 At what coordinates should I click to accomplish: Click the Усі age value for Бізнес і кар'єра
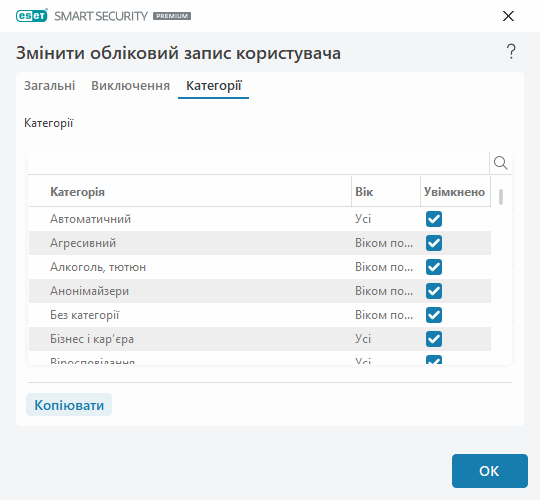[x=363, y=339]
